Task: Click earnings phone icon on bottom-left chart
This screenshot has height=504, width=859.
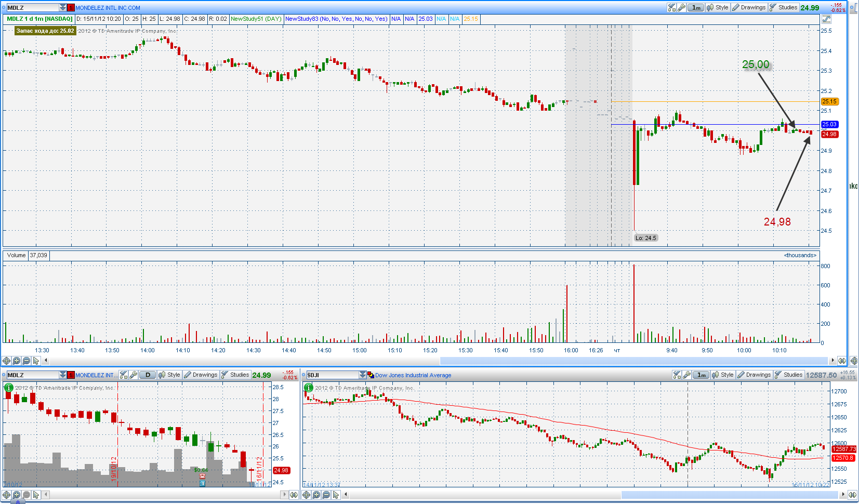Action: [x=202, y=476]
